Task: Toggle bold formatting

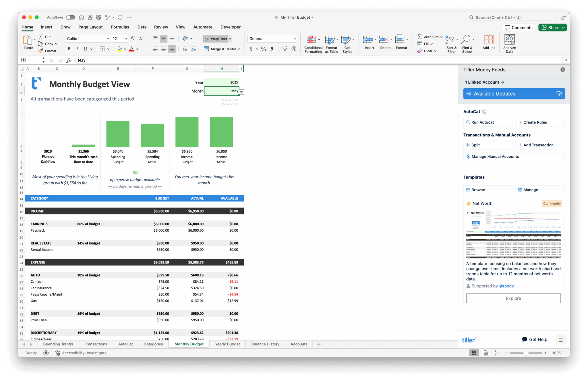Action: coord(69,49)
